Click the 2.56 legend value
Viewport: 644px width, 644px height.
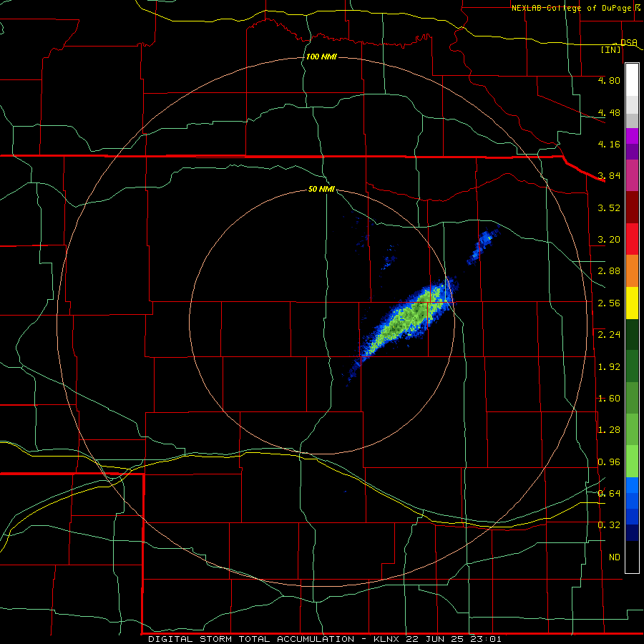click(x=609, y=303)
